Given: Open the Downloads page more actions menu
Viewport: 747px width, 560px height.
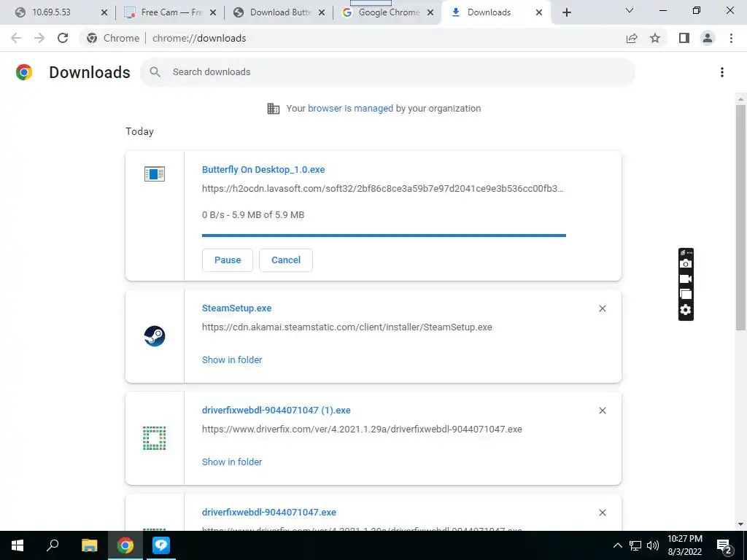Looking at the screenshot, I should click(x=722, y=72).
